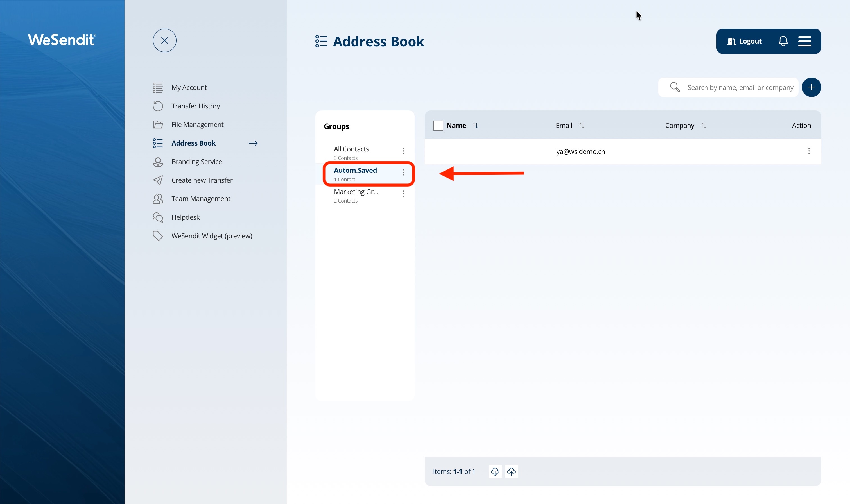850x504 pixels.
Task: Sort contacts by Email column arrows
Action: tap(581, 126)
